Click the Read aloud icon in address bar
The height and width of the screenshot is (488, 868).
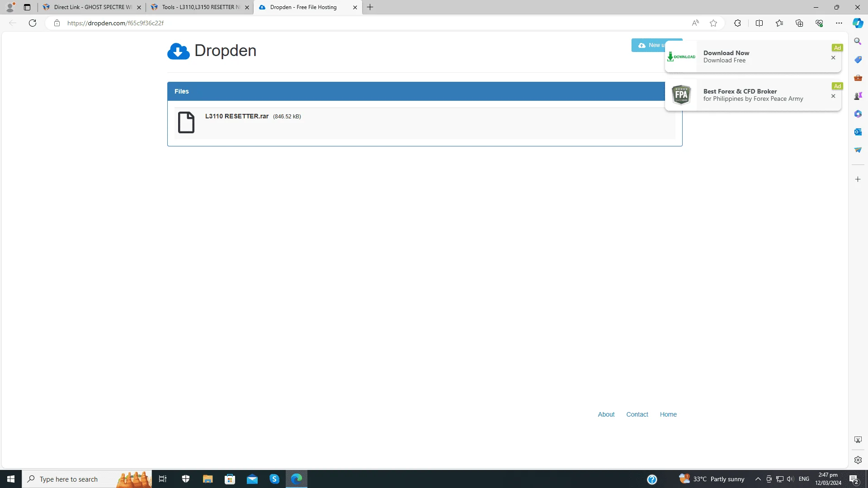[x=695, y=23]
